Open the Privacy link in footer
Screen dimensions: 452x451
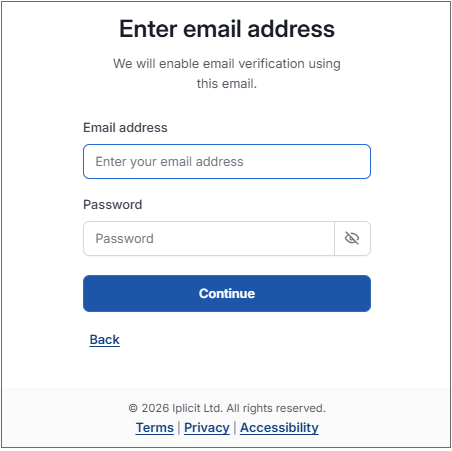click(x=207, y=428)
